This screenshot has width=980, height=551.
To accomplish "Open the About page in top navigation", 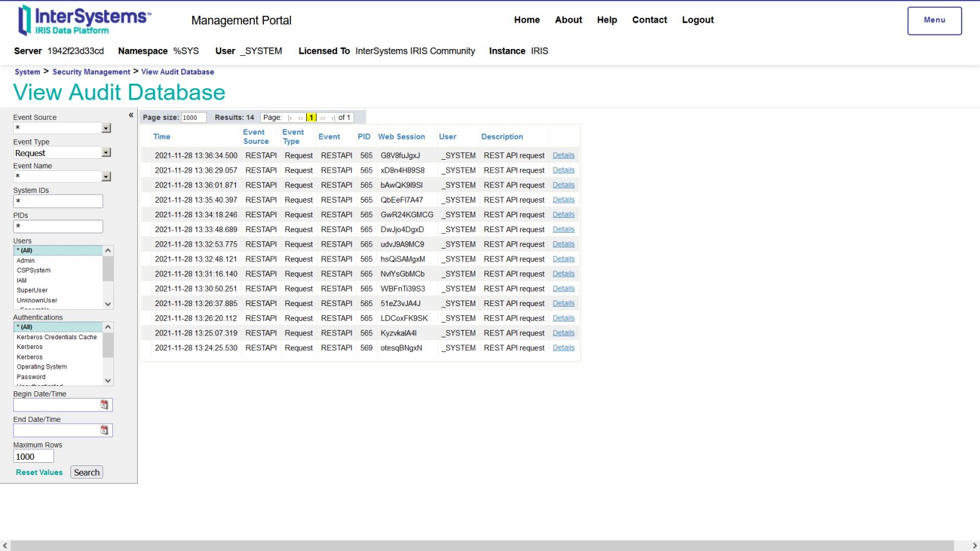I will pyautogui.click(x=568, y=20).
